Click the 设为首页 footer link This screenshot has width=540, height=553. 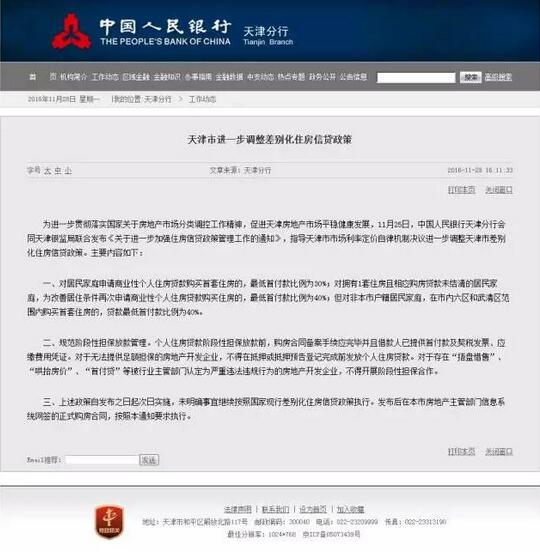[x=313, y=509]
